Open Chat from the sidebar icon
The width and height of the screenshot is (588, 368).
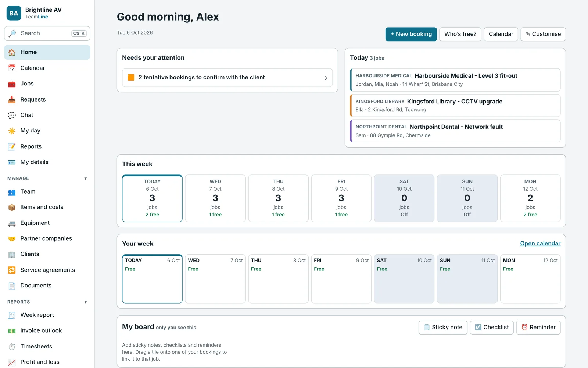click(x=12, y=115)
